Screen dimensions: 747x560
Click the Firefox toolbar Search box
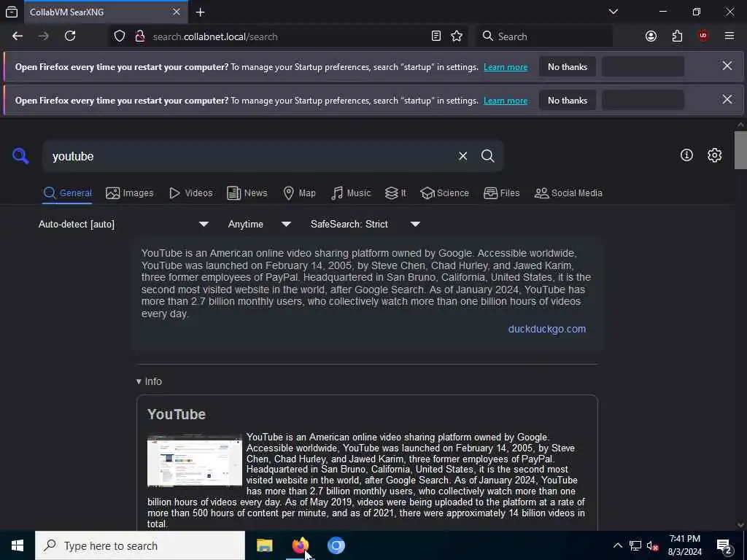[543, 36]
